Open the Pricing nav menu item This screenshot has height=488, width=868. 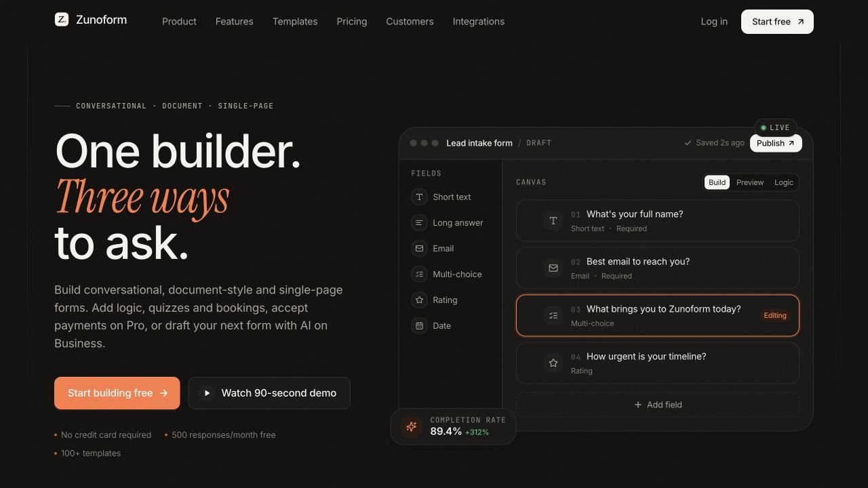[352, 22]
